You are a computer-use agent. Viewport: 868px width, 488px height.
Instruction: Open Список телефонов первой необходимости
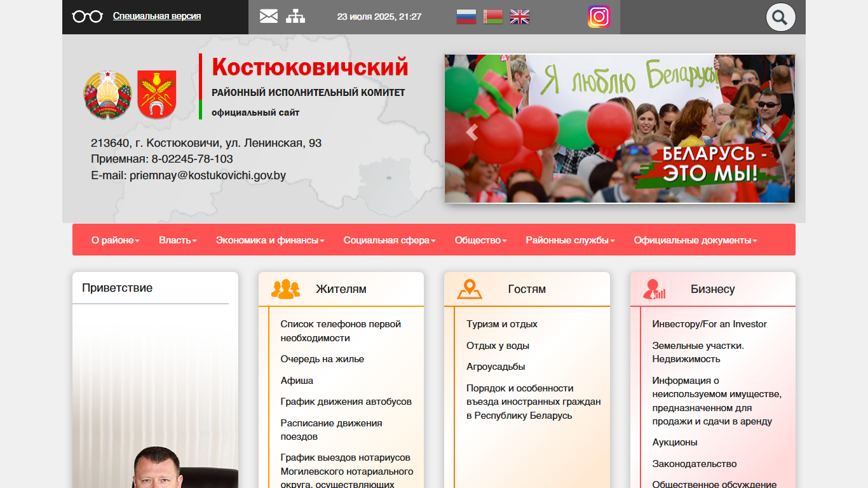coord(341,331)
